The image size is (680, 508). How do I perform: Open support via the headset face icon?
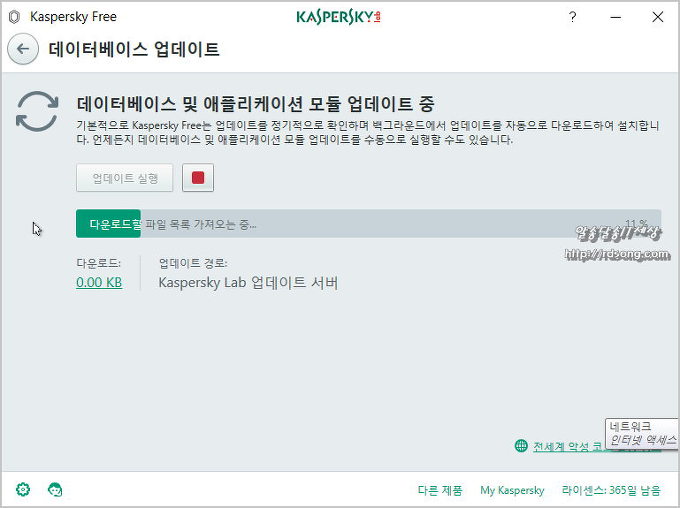click(x=55, y=490)
